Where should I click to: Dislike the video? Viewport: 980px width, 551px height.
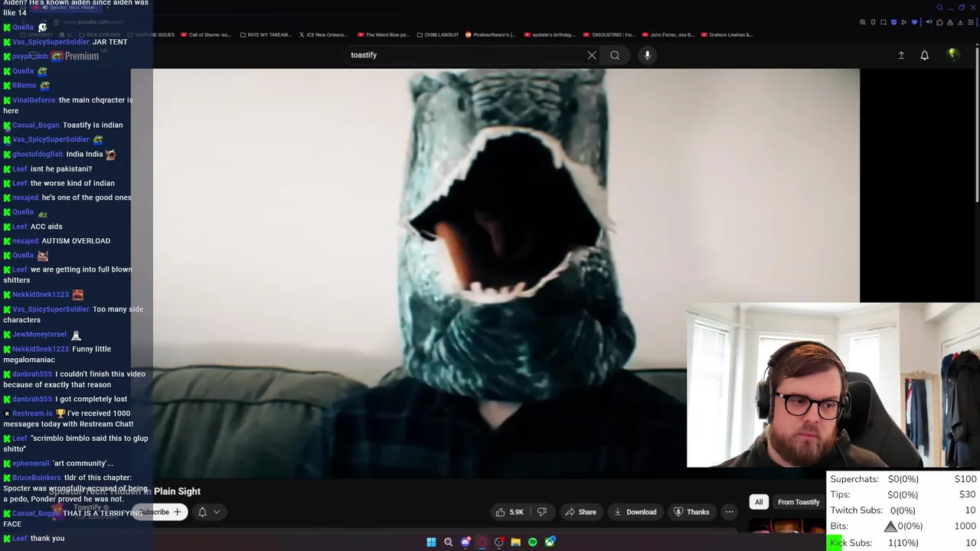[x=542, y=512]
